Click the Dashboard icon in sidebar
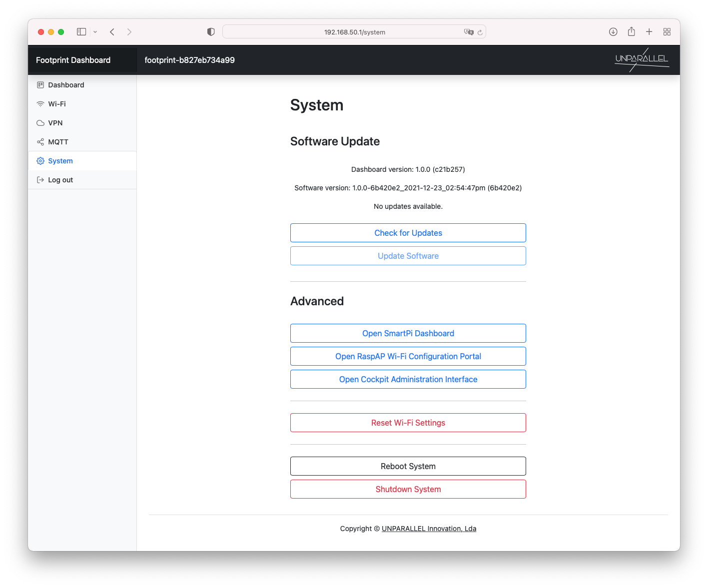Viewport: 708px width, 588px height. (x=40, y=85)
